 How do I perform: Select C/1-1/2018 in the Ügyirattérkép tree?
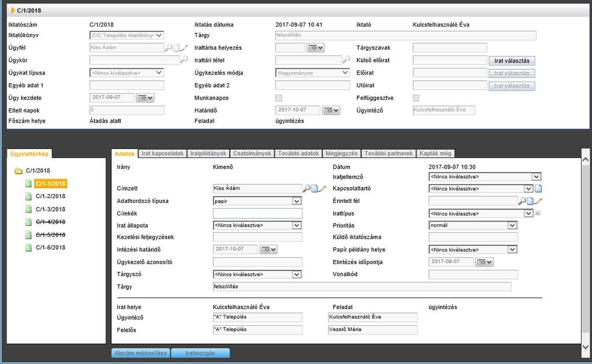[51, 184]
